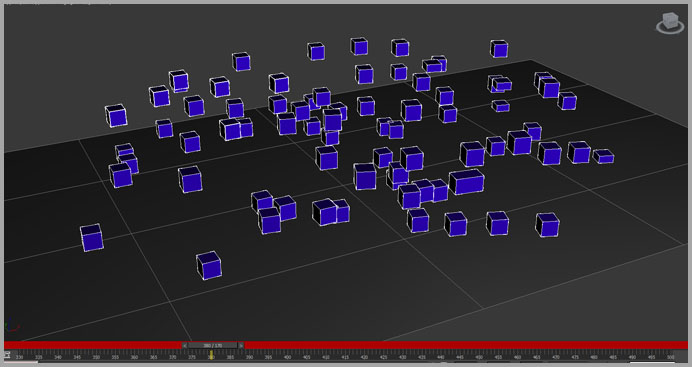Image resolution: width=692 pixels, height=367 pixels.
Task: Click the red track bar right of slider
Action: click(466, 345)
